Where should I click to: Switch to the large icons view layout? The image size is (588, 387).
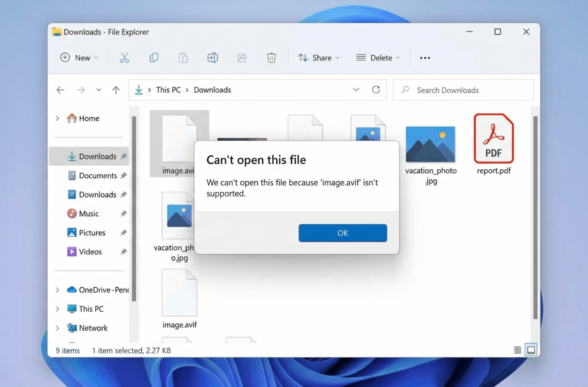pos(531,350)
